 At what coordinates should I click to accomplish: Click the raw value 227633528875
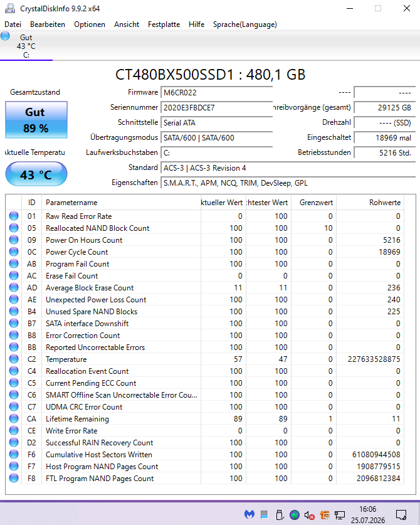[374, 359]
